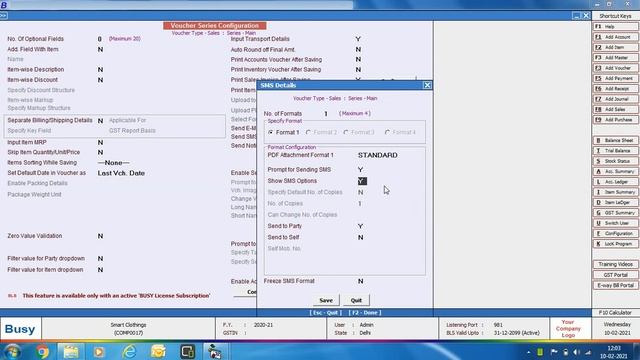640x360 pixels.
Task: Open the GST Portal link
Action: click(616, 275)
